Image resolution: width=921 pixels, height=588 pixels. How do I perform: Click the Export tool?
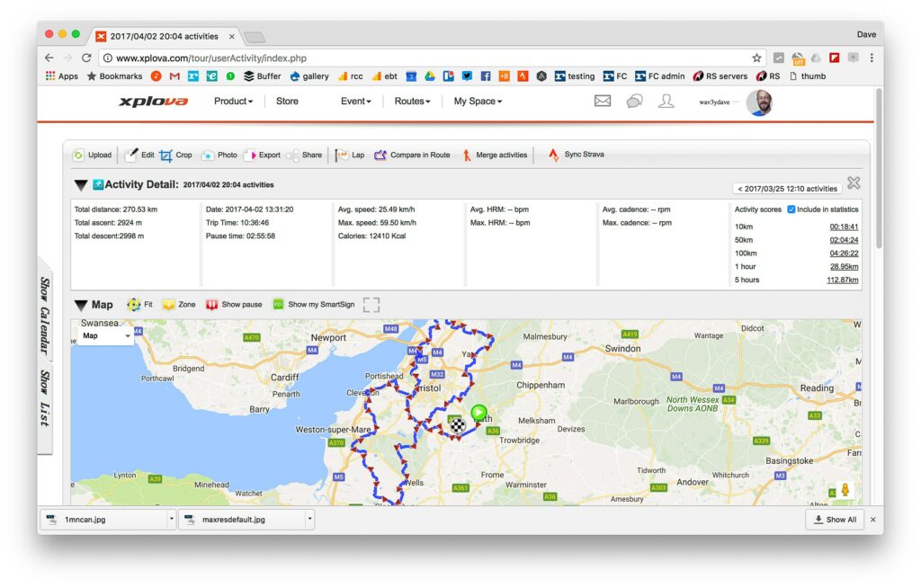click(250, 155)
